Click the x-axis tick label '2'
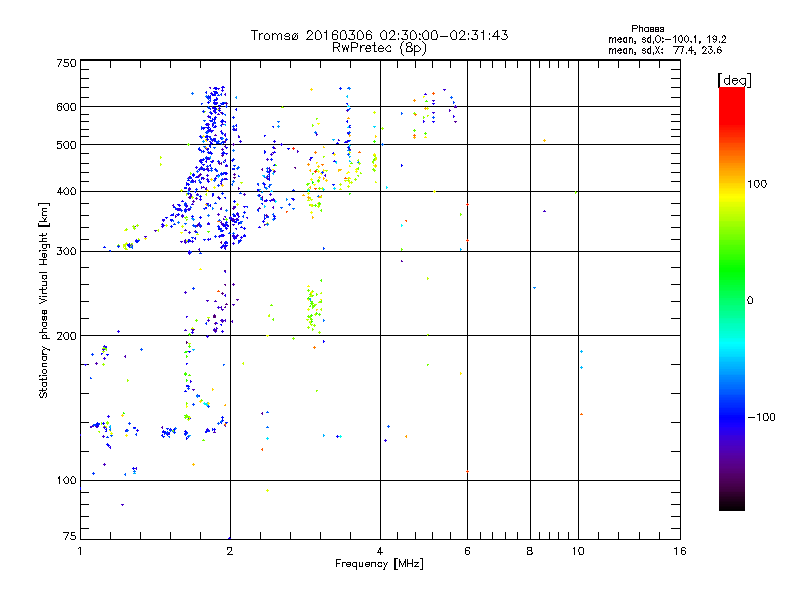Image resolution: width=800 pixels, height=600 pixels. coord(230,551)
